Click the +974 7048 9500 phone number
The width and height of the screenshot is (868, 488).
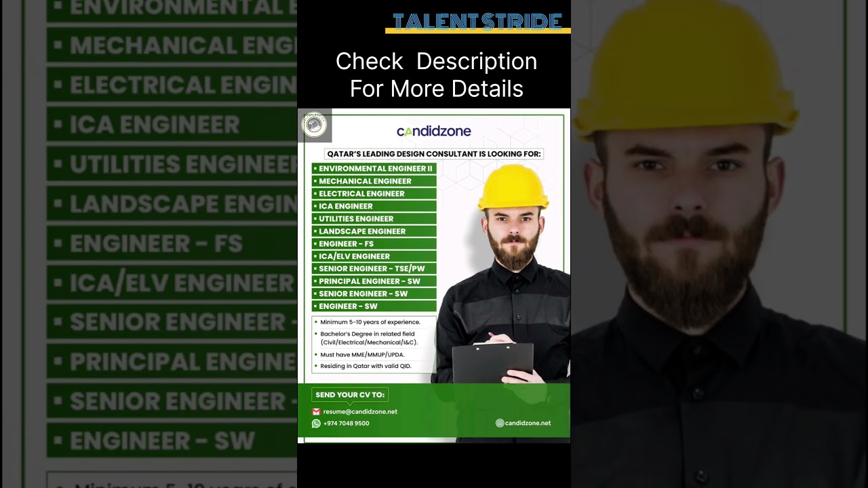tap(347, 424)
